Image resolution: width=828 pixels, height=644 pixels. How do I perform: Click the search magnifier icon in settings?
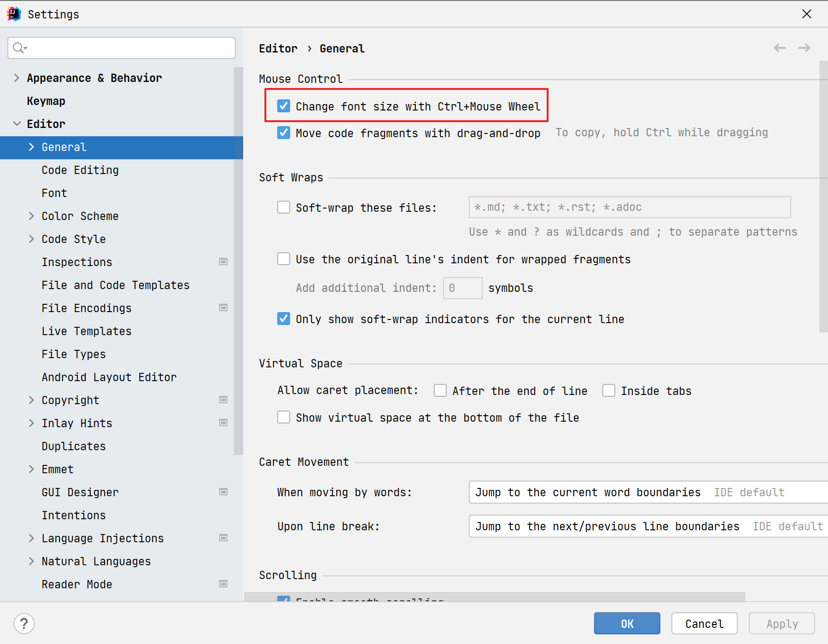click(x=19, y=47)
